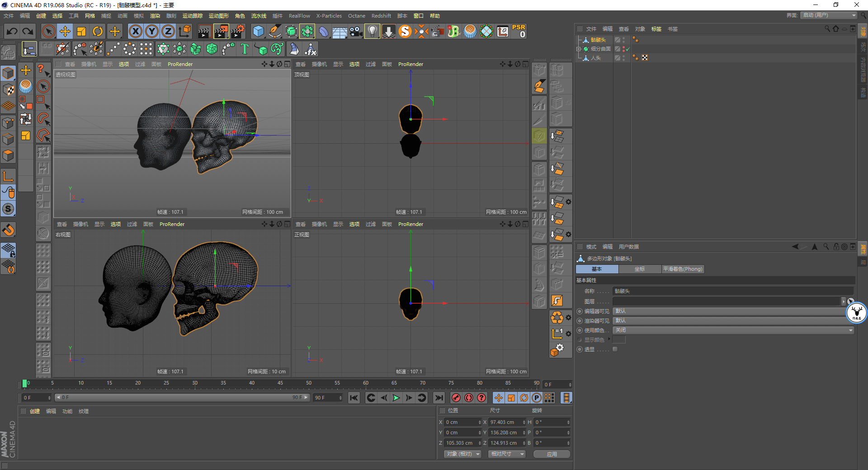Image resolution: width=868 pixels, height=470 pixels.
Task: Click the orange S plugin icon
Action: (405, 31)
